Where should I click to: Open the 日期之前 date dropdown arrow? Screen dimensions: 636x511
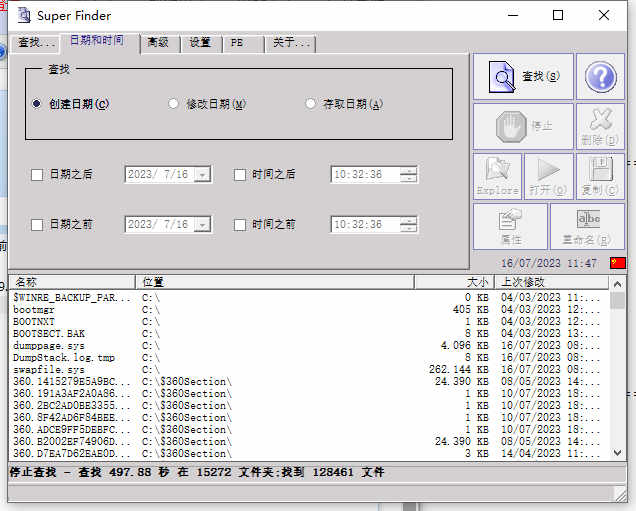(202, 225)
